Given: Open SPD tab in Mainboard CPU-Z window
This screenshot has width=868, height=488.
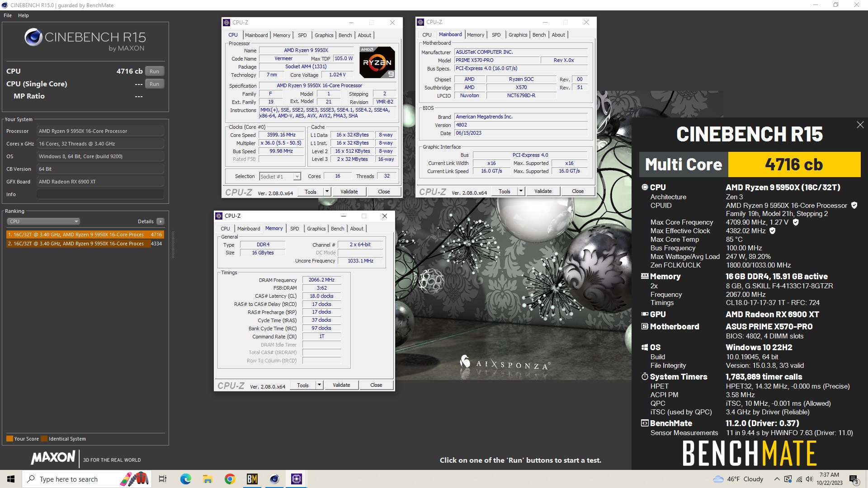Looking at the screenshot, I should (496, 35).
